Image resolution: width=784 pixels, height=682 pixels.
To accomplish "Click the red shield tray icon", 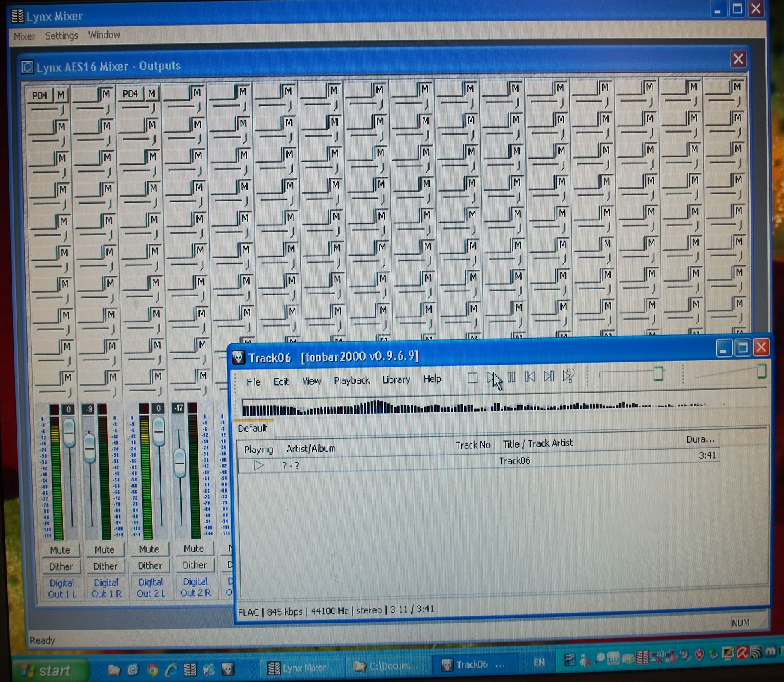I will [x=699, y=655].
